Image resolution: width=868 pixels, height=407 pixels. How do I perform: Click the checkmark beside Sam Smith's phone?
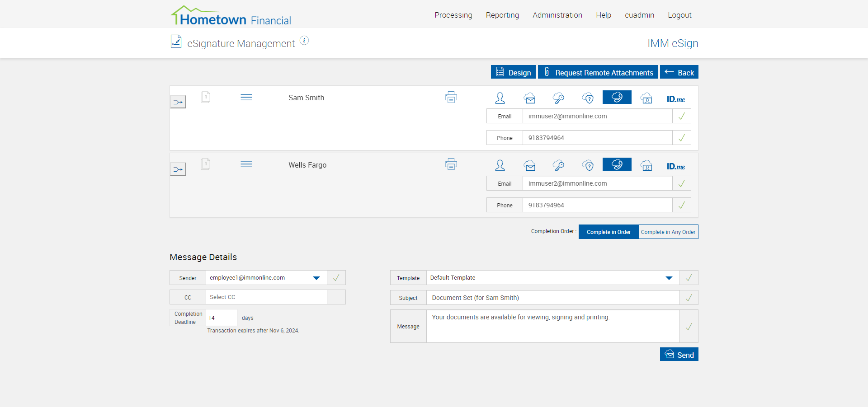(682, 138)
